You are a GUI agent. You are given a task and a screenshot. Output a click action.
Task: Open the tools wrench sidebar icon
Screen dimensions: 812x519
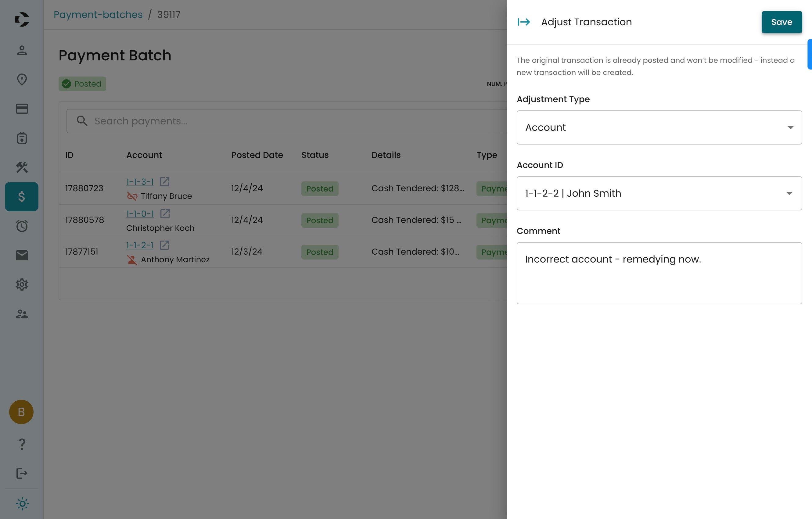22,167
